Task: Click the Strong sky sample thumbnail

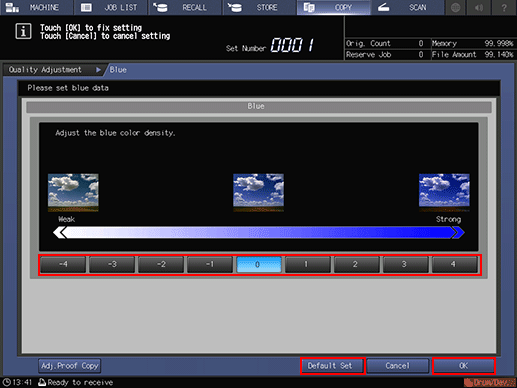Action: click(x=444, y=193)
